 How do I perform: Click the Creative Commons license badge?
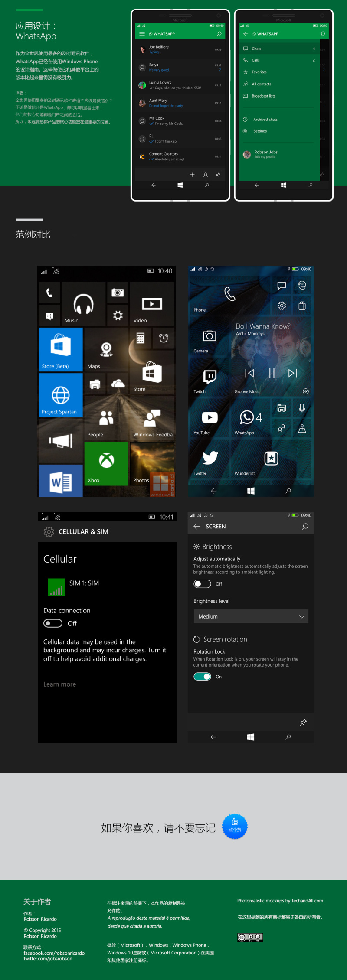pos(250,938)
